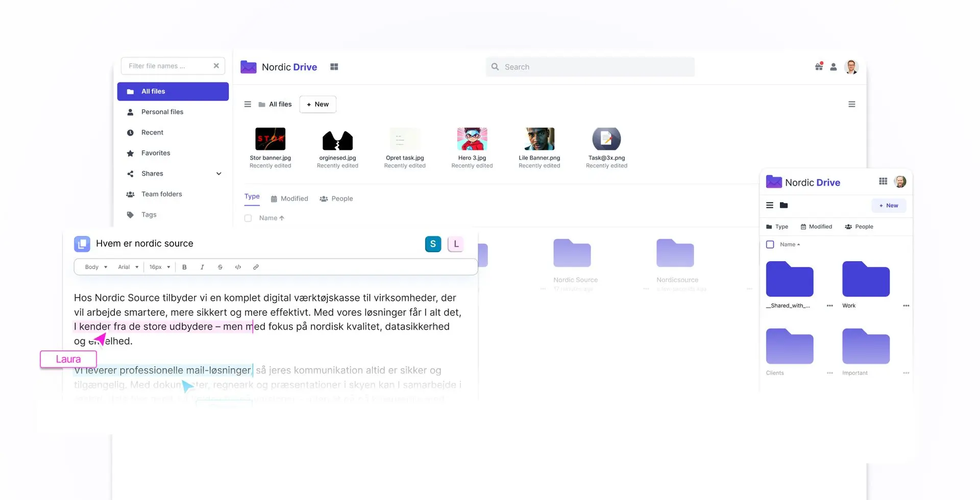Open the Nordic Source folder
This screenshot has height=500, width=980.
pyautogui.click(x=572, y=253)
